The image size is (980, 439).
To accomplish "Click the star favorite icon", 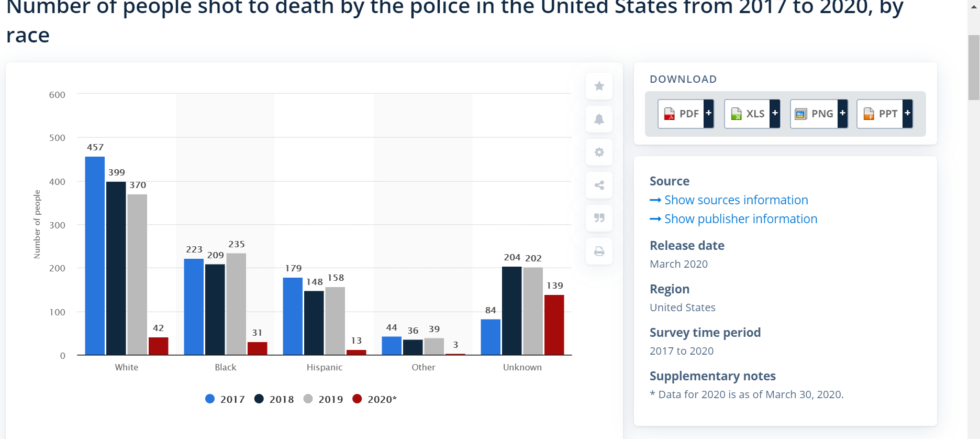I will [599, 86].
